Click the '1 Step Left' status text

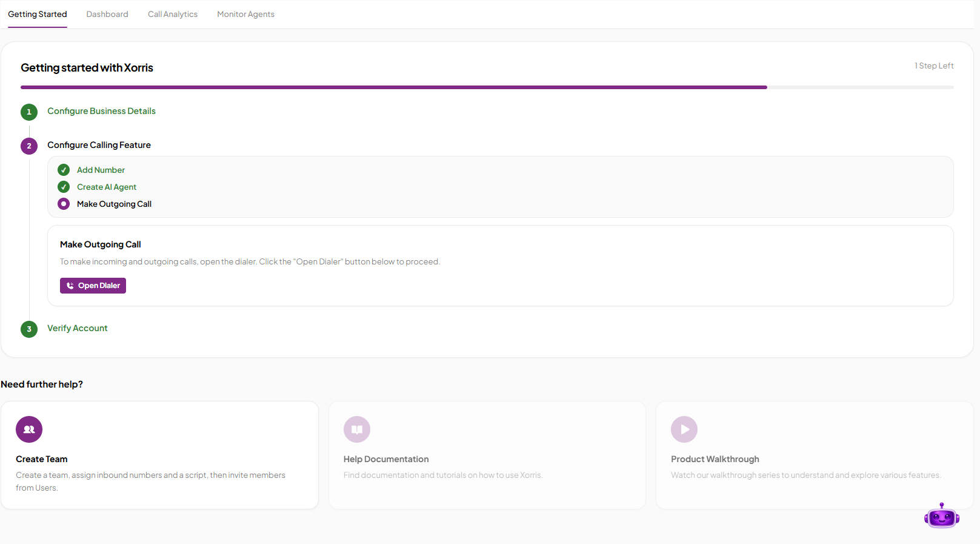[934, 65]
